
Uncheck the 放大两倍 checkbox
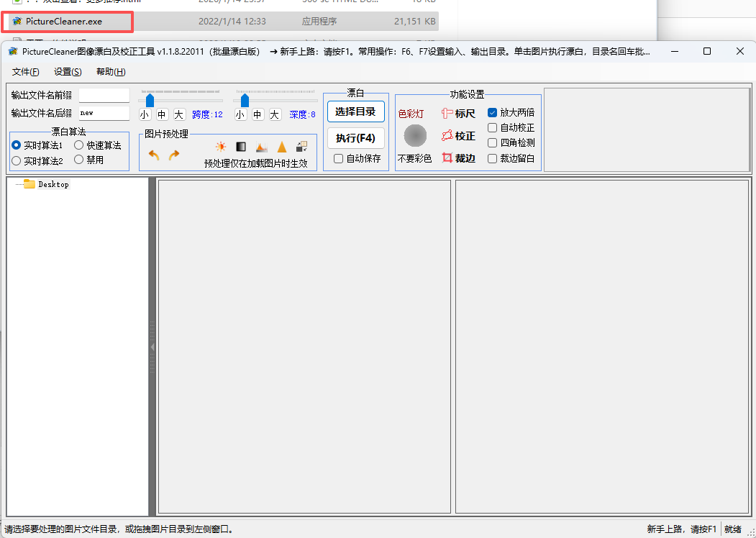point(492,113)
